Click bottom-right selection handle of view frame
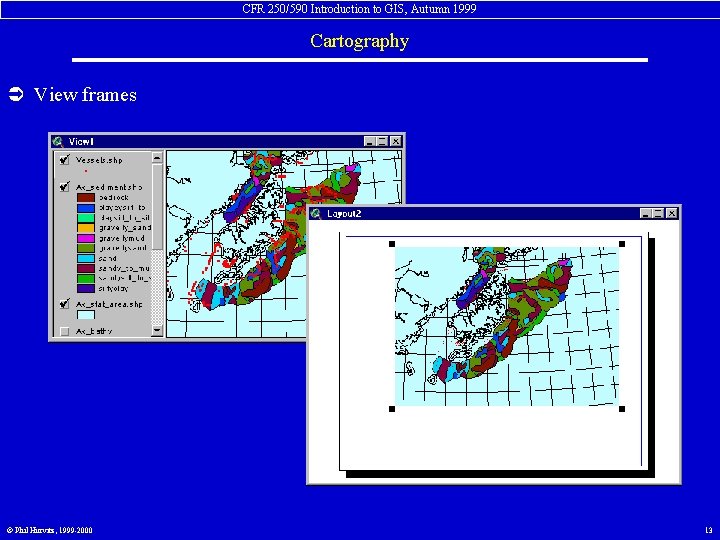Viewport: 720px width, 540px height. tap(622, 409)
